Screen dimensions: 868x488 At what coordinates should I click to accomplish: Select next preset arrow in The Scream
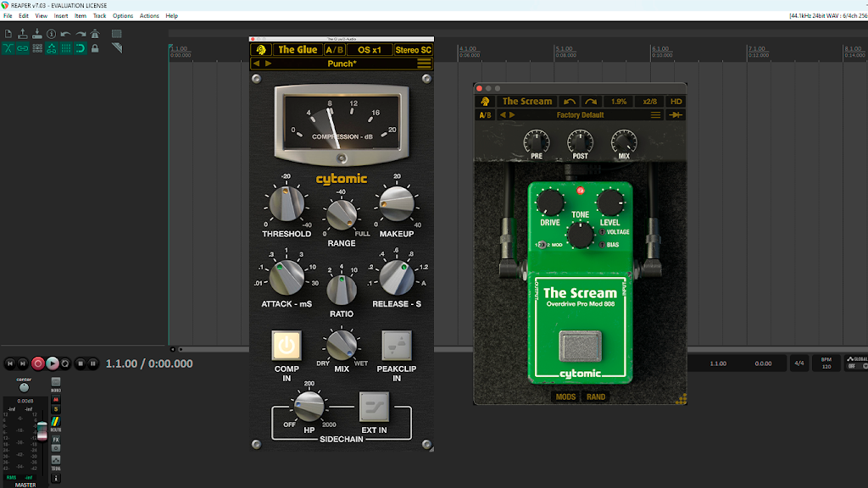click(x=512, y=115)
